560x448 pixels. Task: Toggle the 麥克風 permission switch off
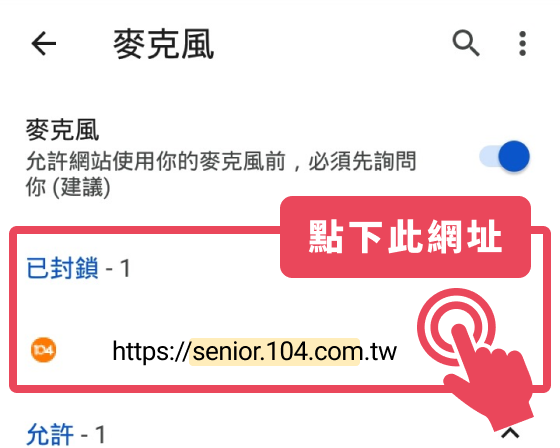(504, 156)
